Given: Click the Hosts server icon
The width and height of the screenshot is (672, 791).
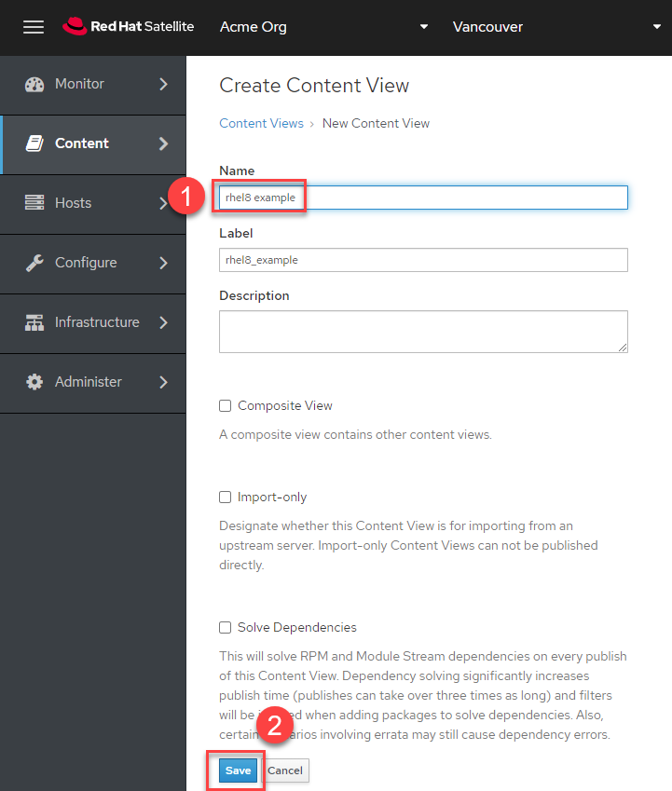Looking at the screenshot, I should (34, 203).
